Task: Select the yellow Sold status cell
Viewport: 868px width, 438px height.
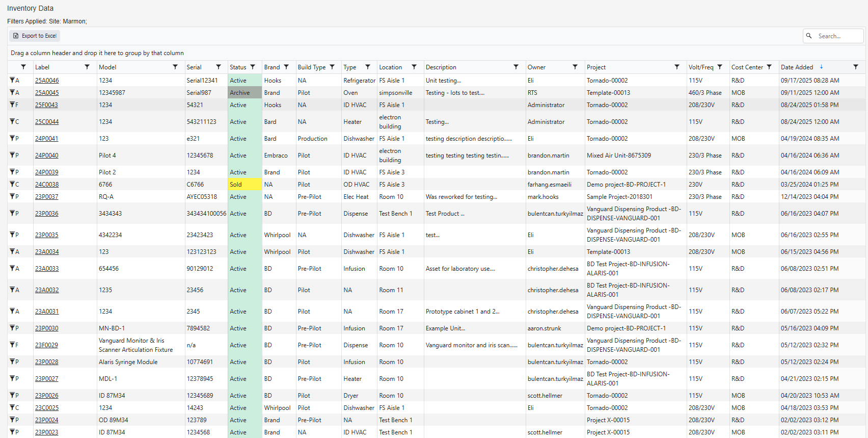Action: [x=245, y=185]
